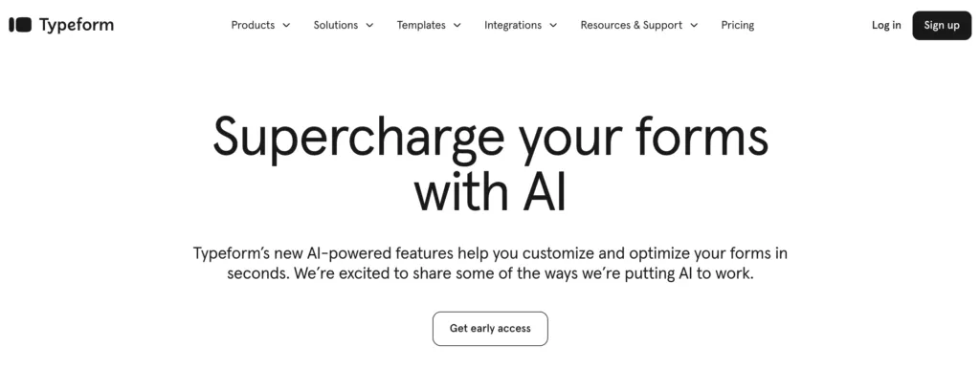980x390 pixels.
Task: Click the sentence starting "Typeform's new AI-powered features"
Action: point(490,253)
